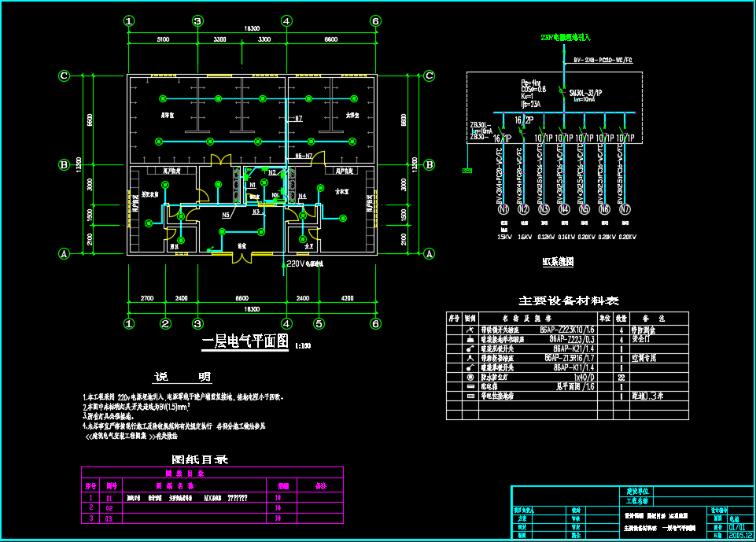Pick the N7 circuit circle in the system diagram
The height and width of the screenshot is (542, 756).
click(625, 209)
